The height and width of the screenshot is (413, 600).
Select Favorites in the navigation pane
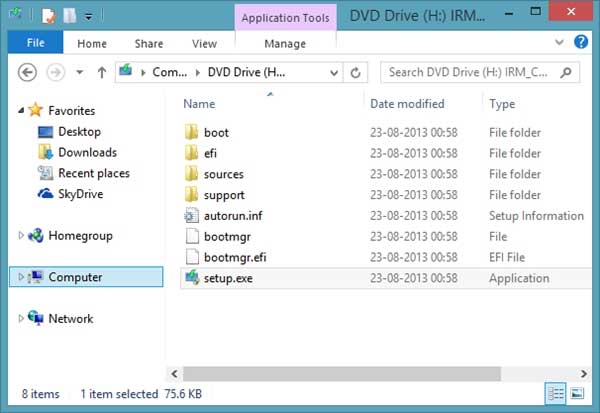[x=72, y=111]
